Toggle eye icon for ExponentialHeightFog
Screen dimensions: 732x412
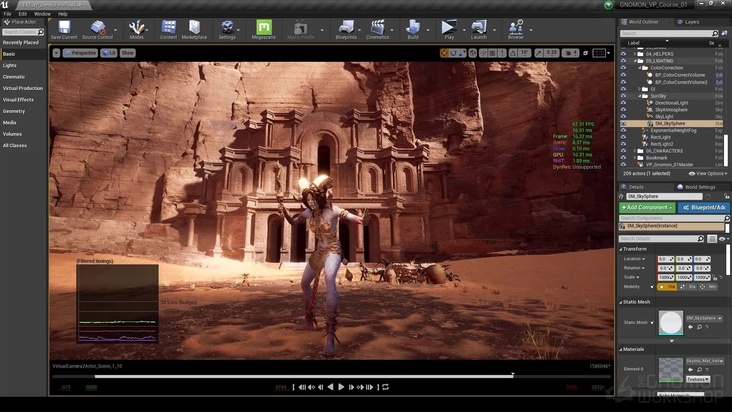pyautogui.click(x=623, y=130)
